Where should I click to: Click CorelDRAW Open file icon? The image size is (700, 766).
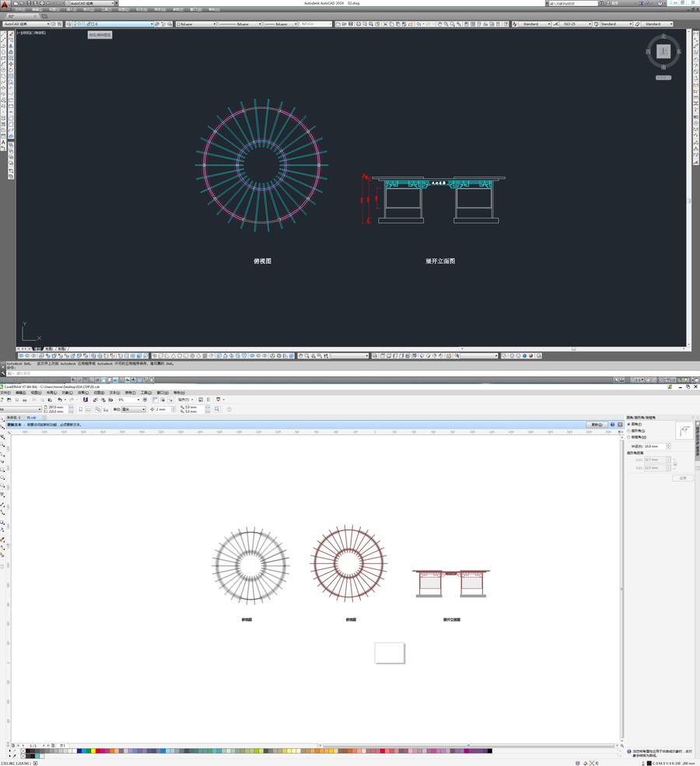pyautogui.click(x=9, y=400)
